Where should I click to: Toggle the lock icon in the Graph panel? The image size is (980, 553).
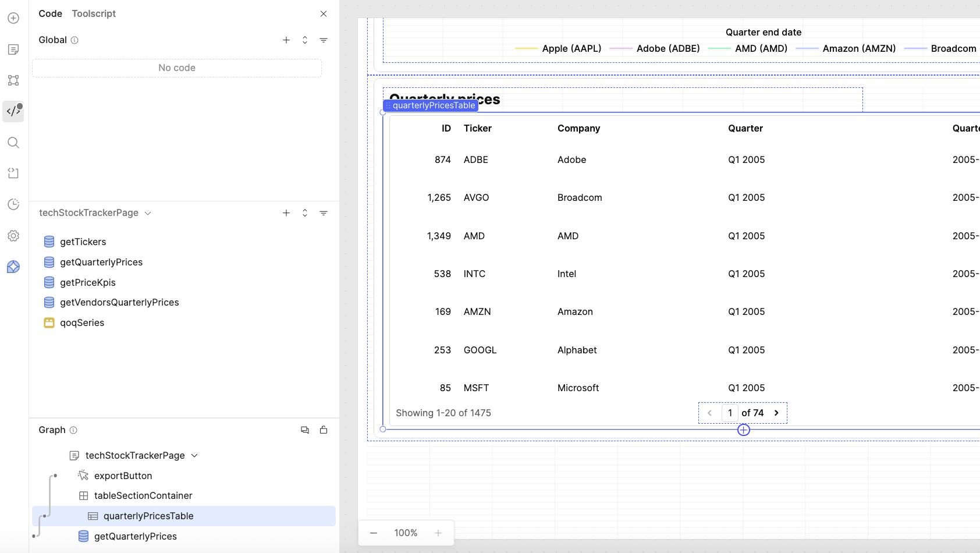324,430
